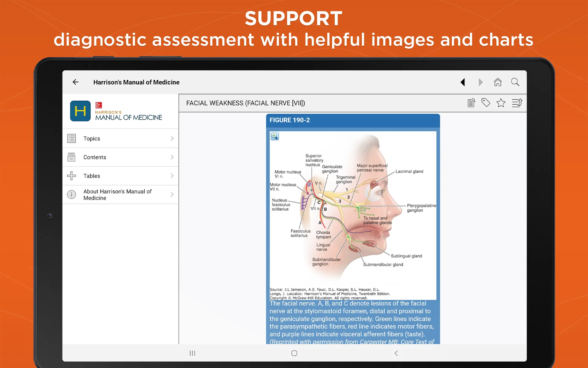Open the outline jump icon next to the star
The image size is (588, 368).
[x=517, y=103]
